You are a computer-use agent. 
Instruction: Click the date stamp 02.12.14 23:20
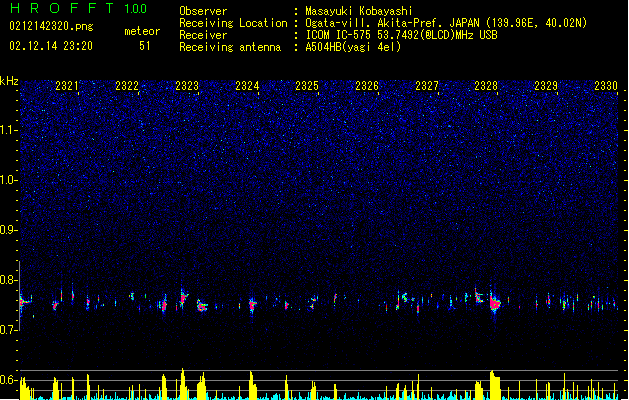(x=51, y=46)
